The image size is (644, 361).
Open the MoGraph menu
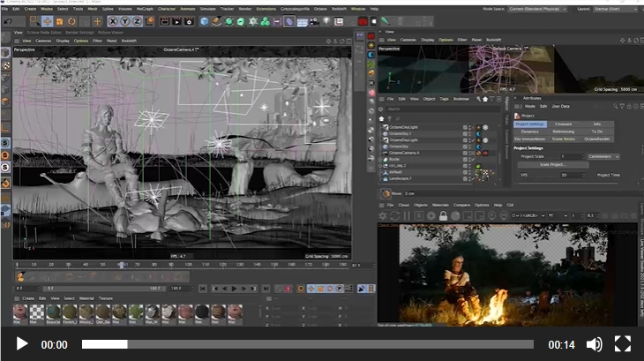tap(145, 9)
